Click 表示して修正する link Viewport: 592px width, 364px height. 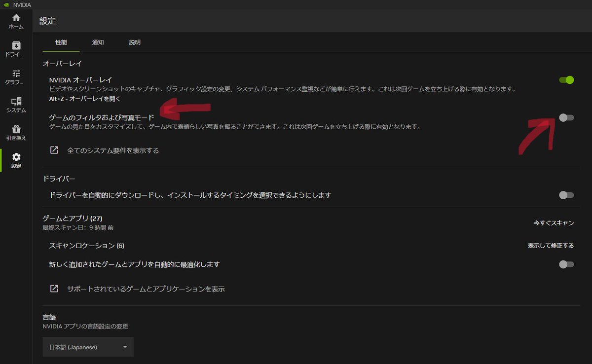pos(551,245)
